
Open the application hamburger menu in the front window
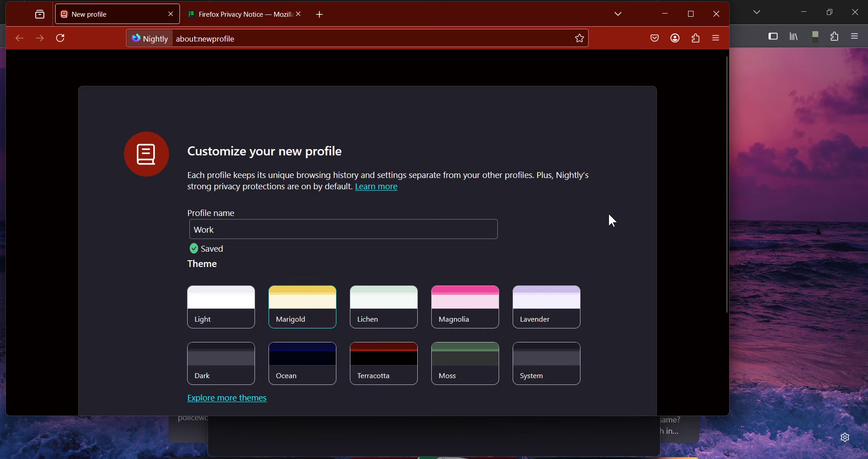click(717, 39)
